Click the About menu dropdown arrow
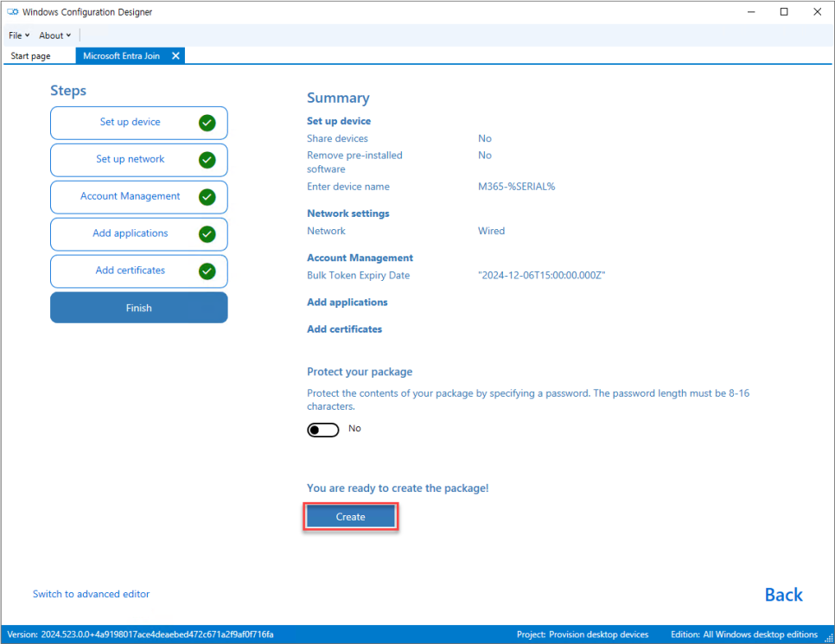 [68, 35]
